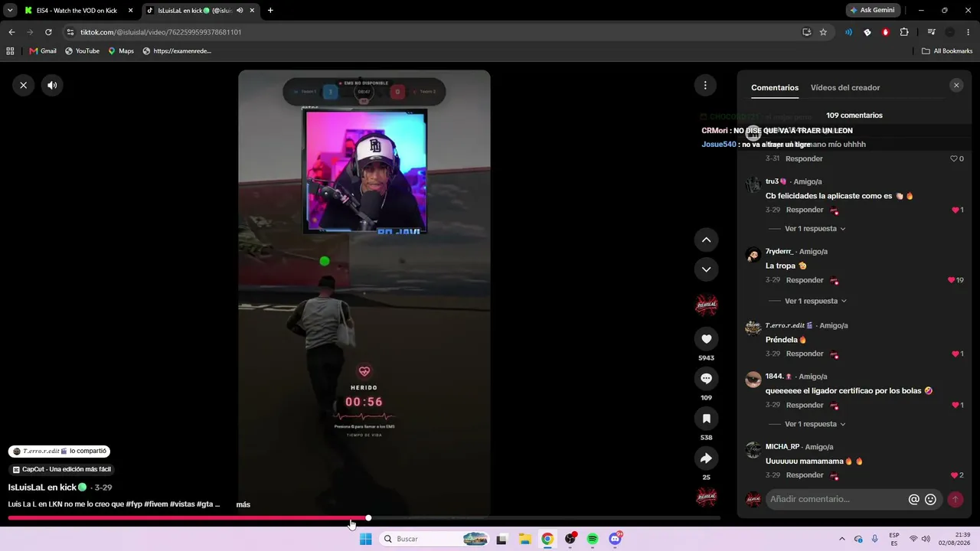Image resolution: width=980 pixels, height=551 pixels.
Task: Focus the Añadir comentario input field
Action: pyautogui.click(x=836, y=499)
